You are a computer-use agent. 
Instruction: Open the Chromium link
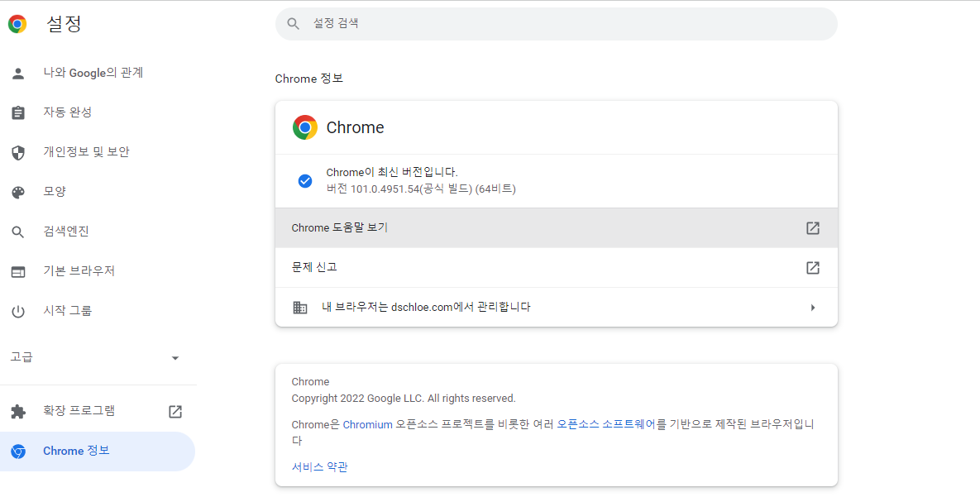[367, 424]
